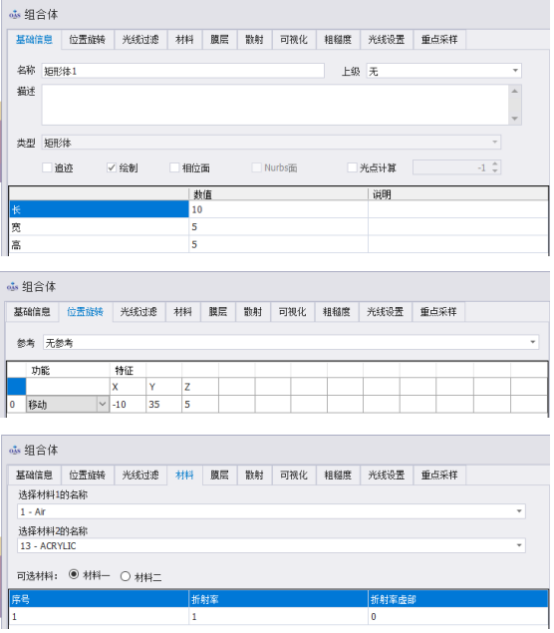Viewport: 554px width, 633px height.
Task: Expand the 参考 dropdown showing 无参考
Action: click(290, 343)
